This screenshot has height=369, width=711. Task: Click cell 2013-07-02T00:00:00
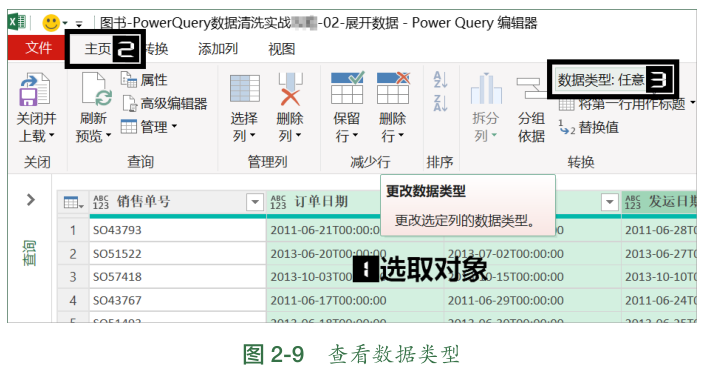coord(532,254)
